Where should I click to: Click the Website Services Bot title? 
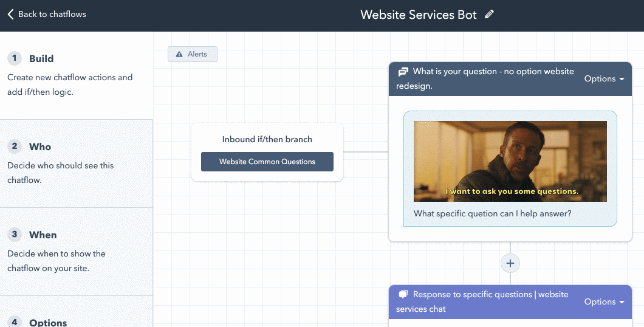[x=419, y=15]
